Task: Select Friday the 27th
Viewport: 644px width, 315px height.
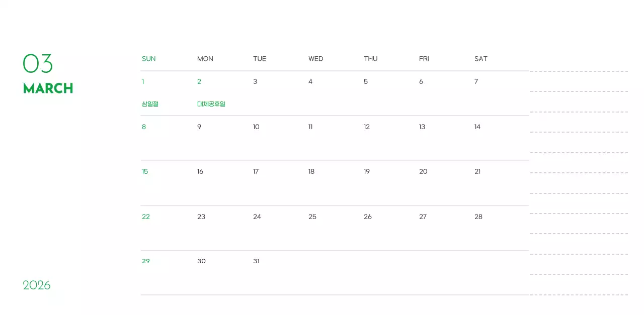Action: [x=423, y=217]
